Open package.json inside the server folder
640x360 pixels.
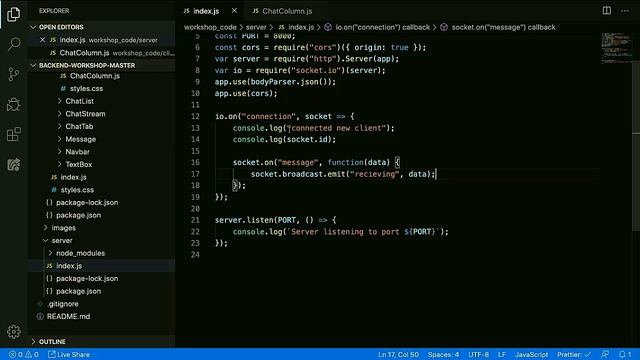[78, 291]
